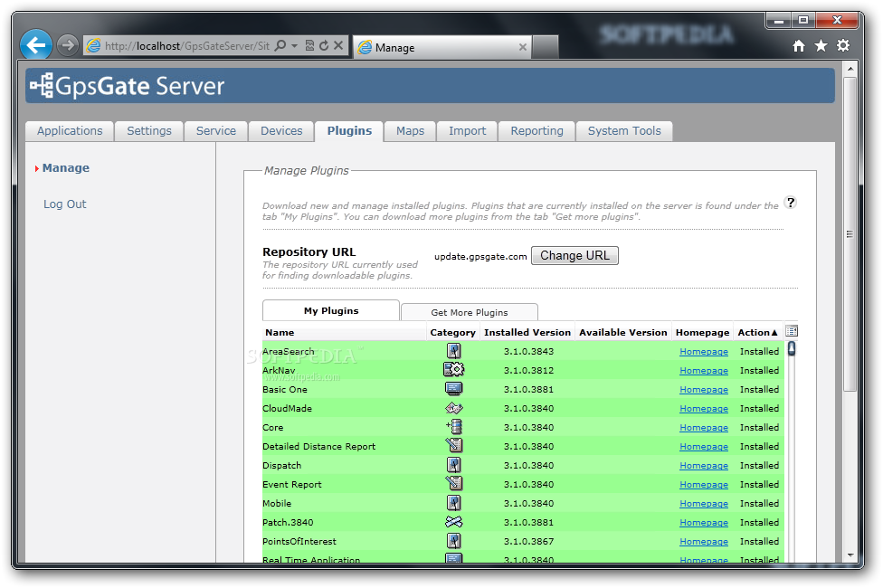The height and width of the screenshot is (588, 883).
Task: Open the System Tools tab
Action: (624, 130)
